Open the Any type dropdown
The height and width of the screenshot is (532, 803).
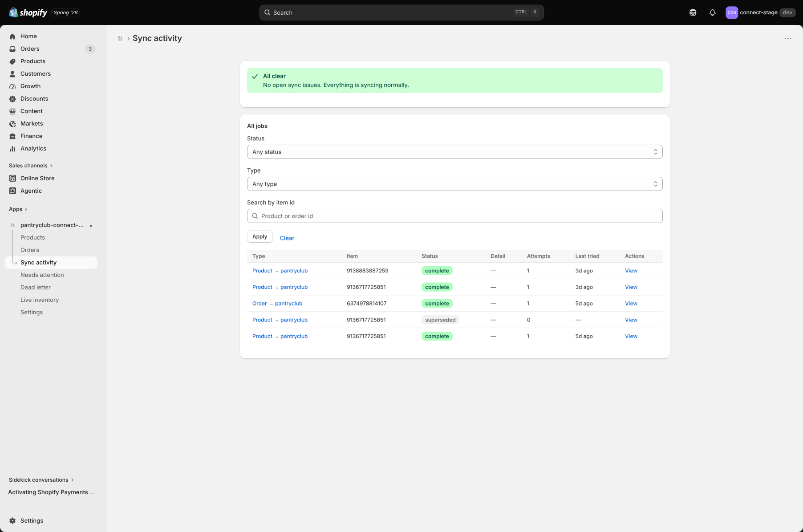tap(454, 184)
